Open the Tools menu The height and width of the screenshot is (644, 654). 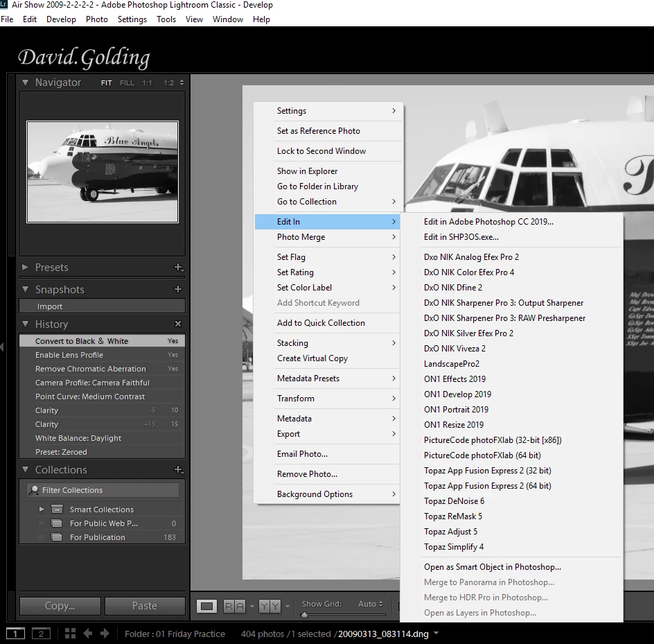pos(166,19)
